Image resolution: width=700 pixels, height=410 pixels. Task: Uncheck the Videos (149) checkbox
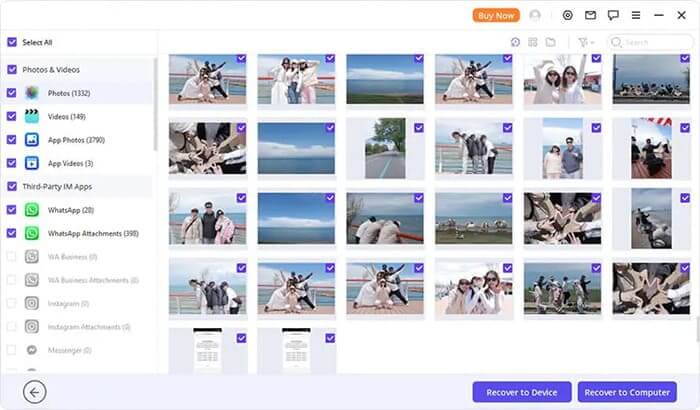point(12,116)
